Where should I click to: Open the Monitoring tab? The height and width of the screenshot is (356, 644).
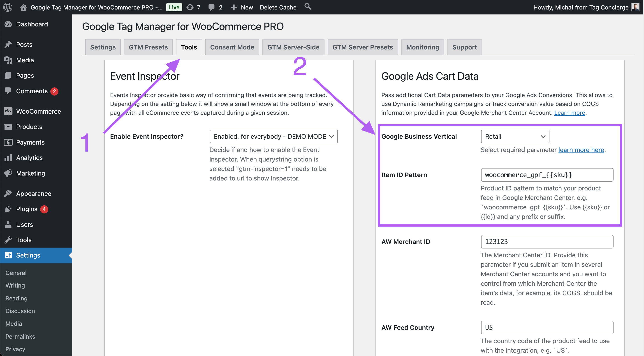coord(422,47)
